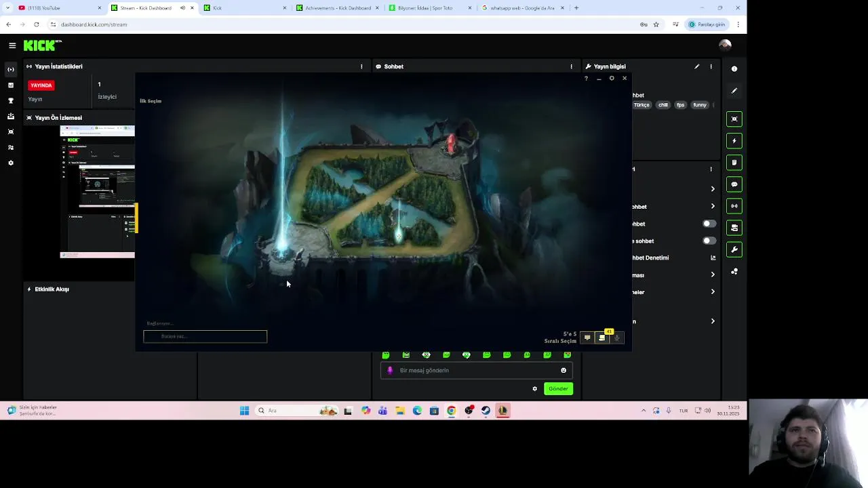Click the pencil edit icon in right rail
Viewport: 868px width, 488px height.
tap(734, 90)
